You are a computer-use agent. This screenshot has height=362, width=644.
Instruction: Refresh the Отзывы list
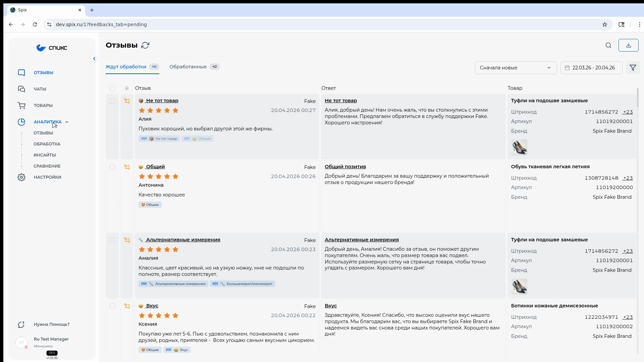(x=145, y=45)
